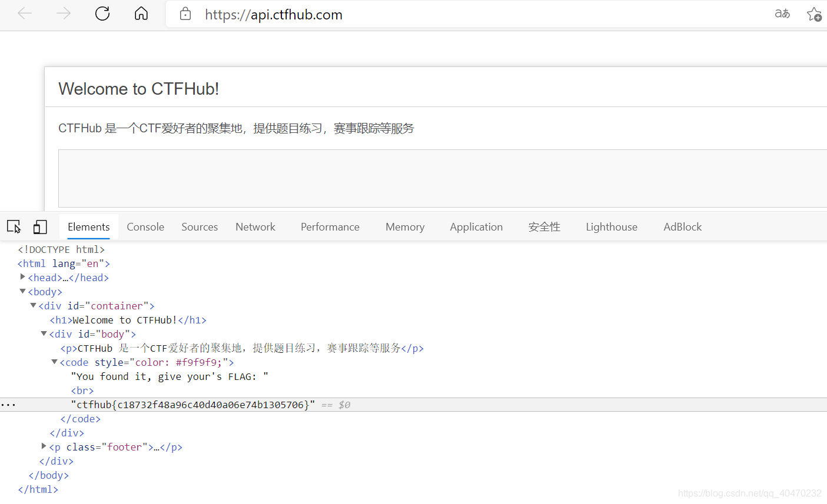The image size is (827, 504).
Task: View site info via the address bar lock icon
Action: point(185,14)
